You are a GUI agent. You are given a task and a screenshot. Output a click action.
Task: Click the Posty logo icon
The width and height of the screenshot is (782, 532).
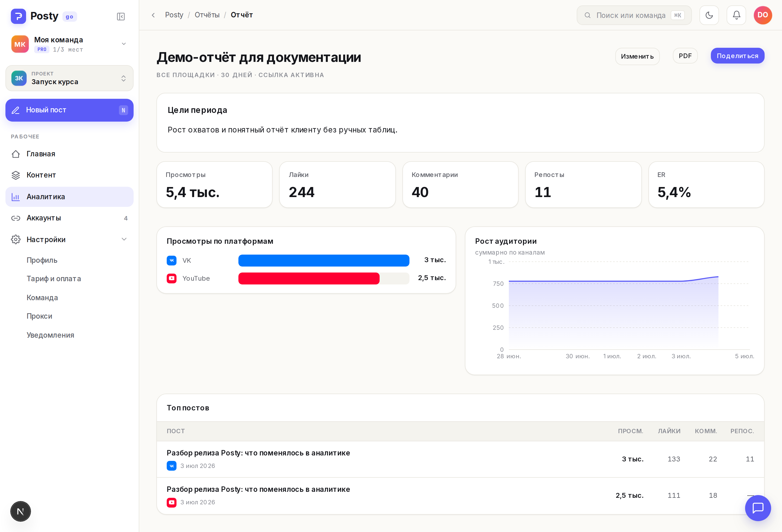coord(18,16)
